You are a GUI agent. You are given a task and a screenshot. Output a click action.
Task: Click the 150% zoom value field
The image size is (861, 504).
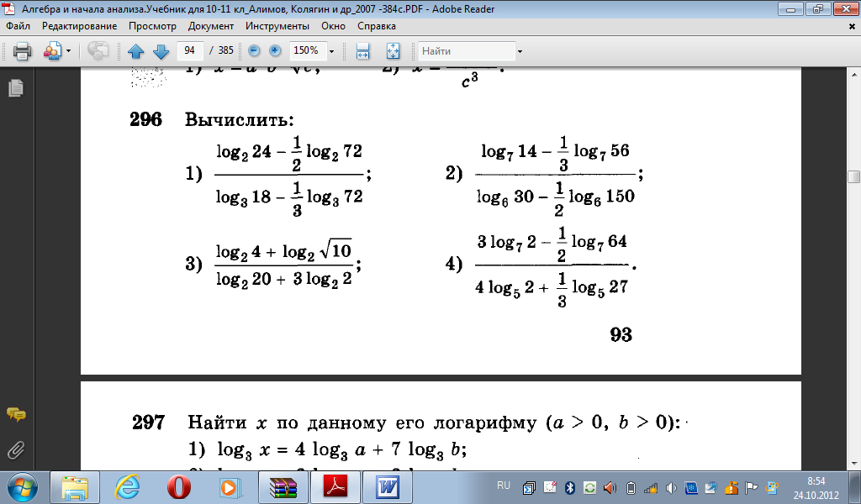pyautogui.click(x=306, y=50)
